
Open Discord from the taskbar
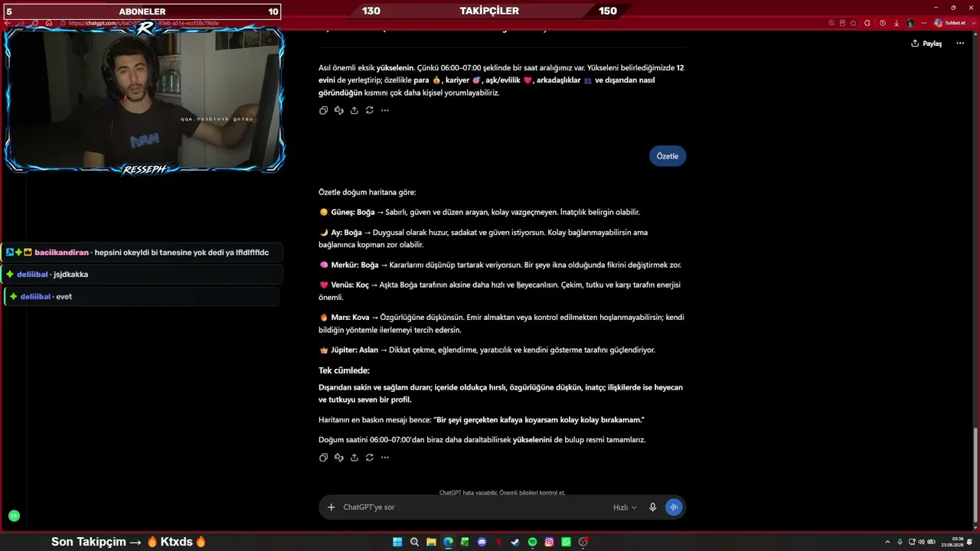pos(482,542)
